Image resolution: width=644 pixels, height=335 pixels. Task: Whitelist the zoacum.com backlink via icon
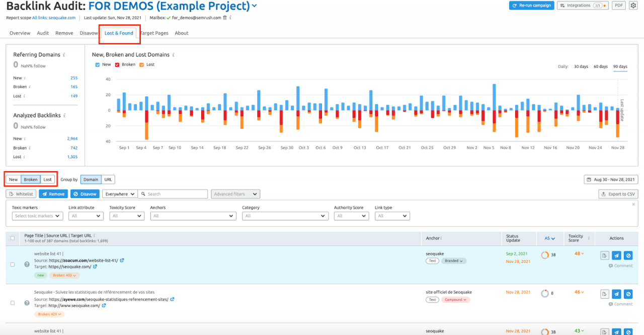605,255
